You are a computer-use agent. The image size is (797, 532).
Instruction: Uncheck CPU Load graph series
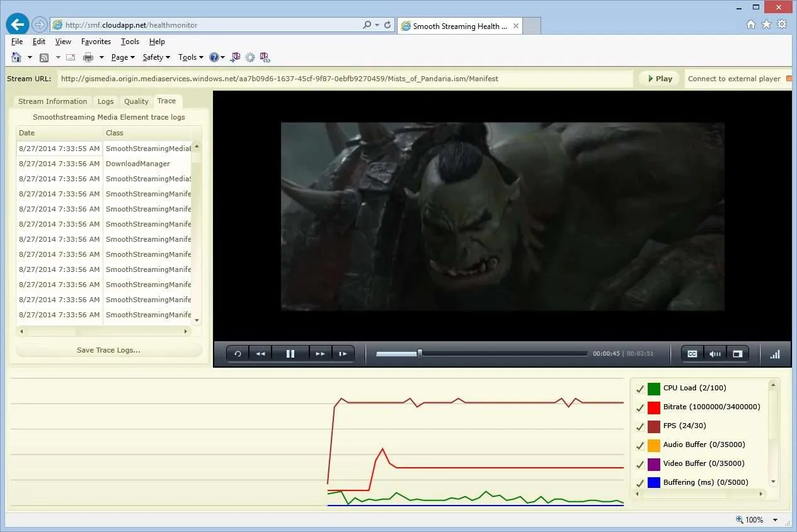[640, 388]
